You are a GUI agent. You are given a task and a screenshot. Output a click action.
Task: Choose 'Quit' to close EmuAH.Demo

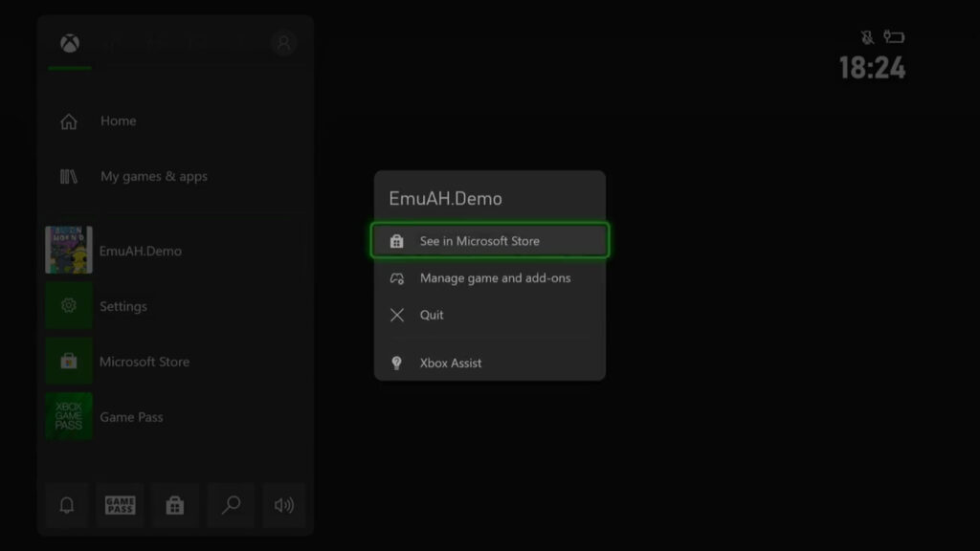431,315
